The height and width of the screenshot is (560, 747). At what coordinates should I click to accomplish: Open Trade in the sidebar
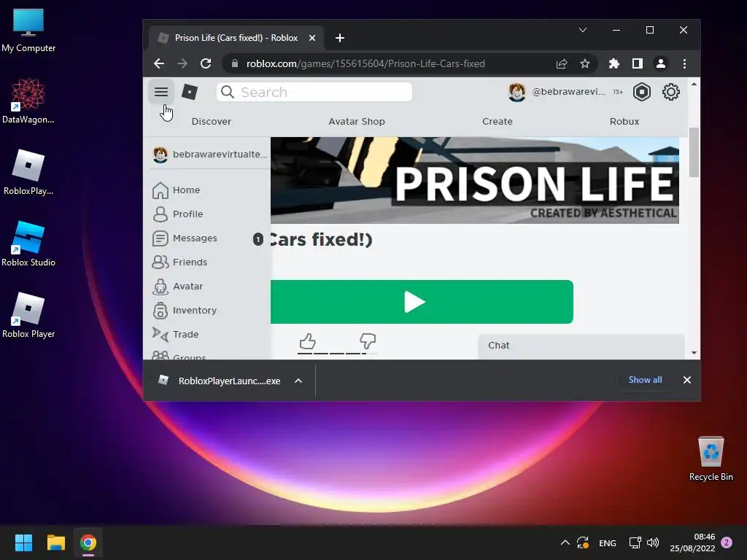(185, 334)
